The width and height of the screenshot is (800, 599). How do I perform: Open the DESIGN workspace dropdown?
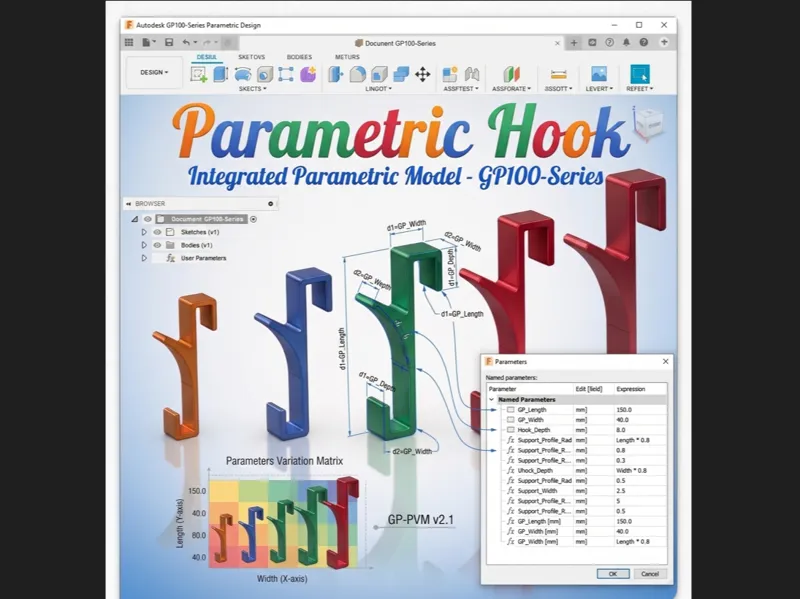pos(154,72)
